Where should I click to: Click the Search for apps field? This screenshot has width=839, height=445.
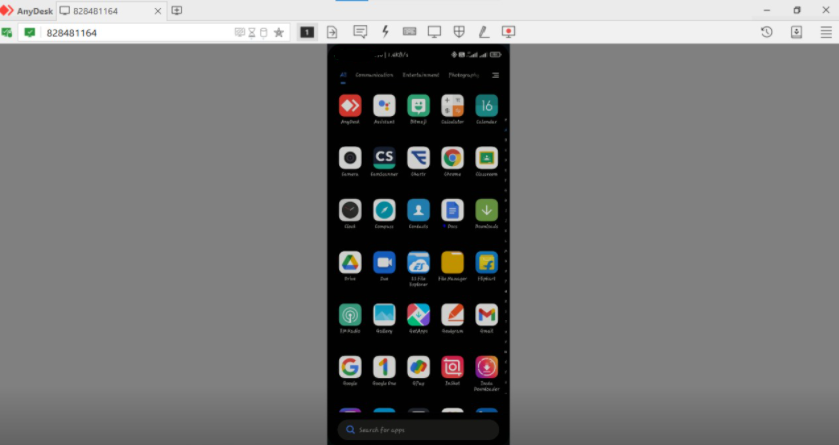click(x=418, y=429)
